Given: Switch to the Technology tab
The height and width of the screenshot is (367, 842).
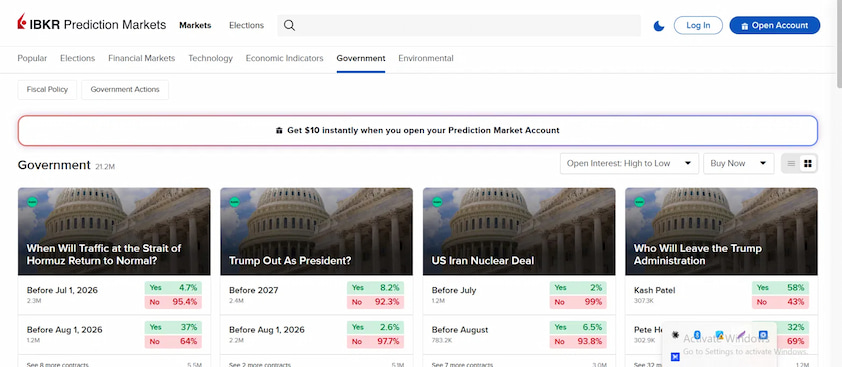Looking at the screenshot, I should pyautogui.click(x=210, y=58).
